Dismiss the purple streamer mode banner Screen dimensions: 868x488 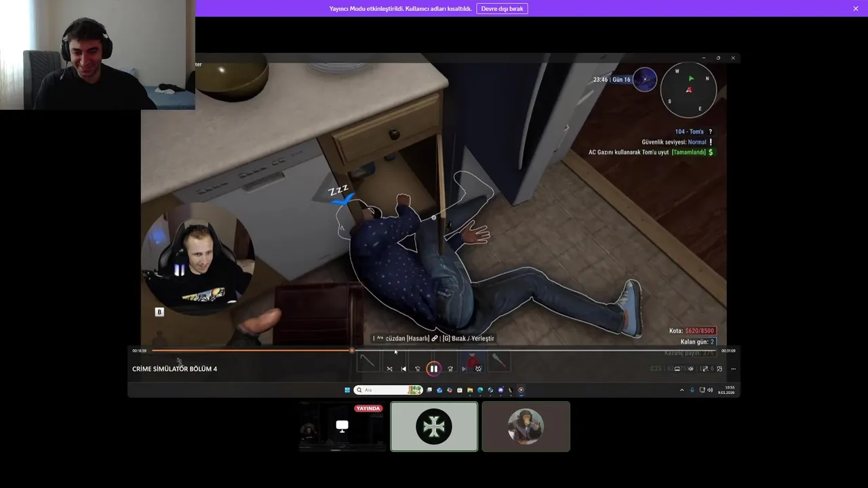click(856, 9)
